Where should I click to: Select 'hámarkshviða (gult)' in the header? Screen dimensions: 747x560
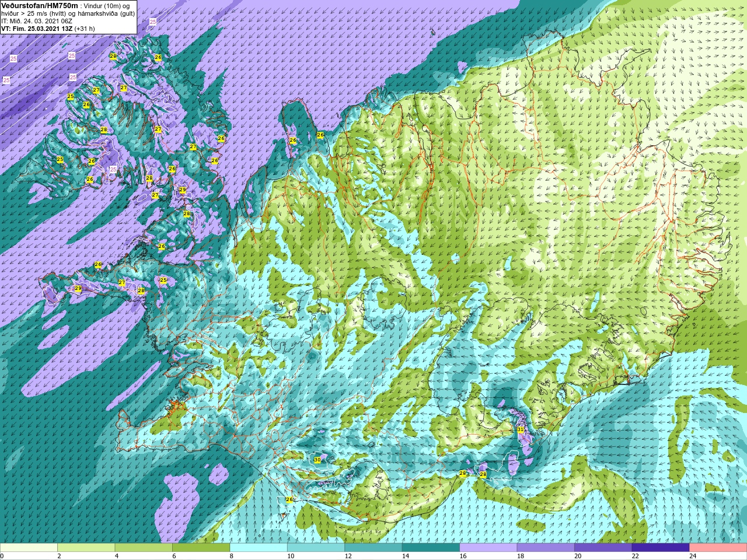coord(107,13)
